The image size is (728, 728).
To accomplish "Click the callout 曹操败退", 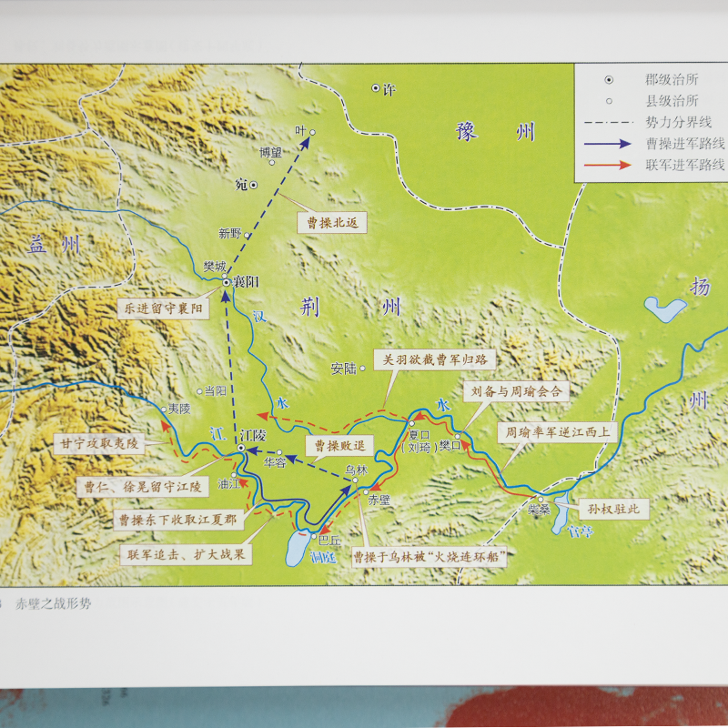I will click(x=339, y=446).
